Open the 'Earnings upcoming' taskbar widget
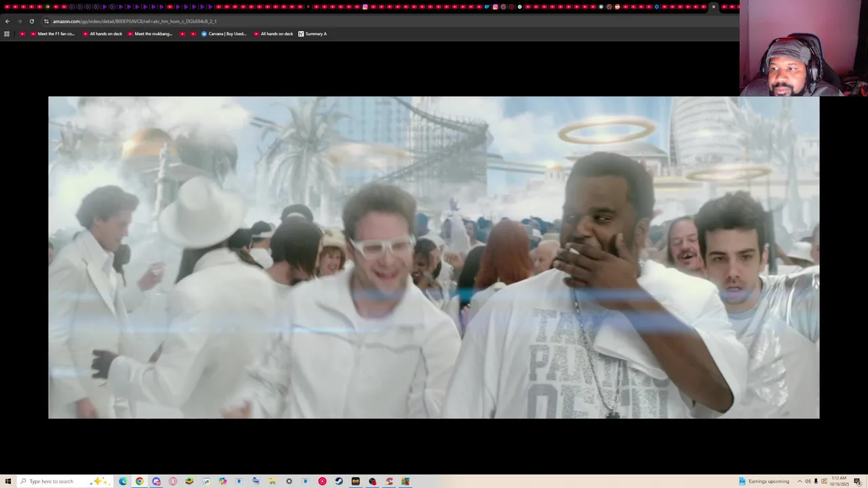This screenshot has width=868, height=488. 764,481
